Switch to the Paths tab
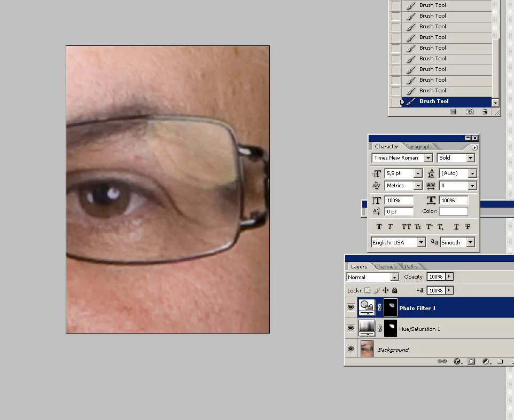This screenshot has width=514, height=420. (411, 266)
